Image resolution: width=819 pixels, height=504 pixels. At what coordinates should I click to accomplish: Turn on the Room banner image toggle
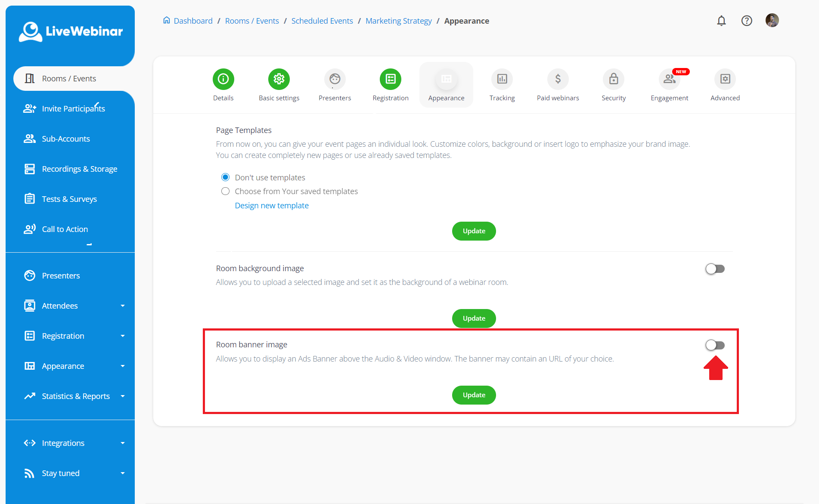[x=715, y=345]
